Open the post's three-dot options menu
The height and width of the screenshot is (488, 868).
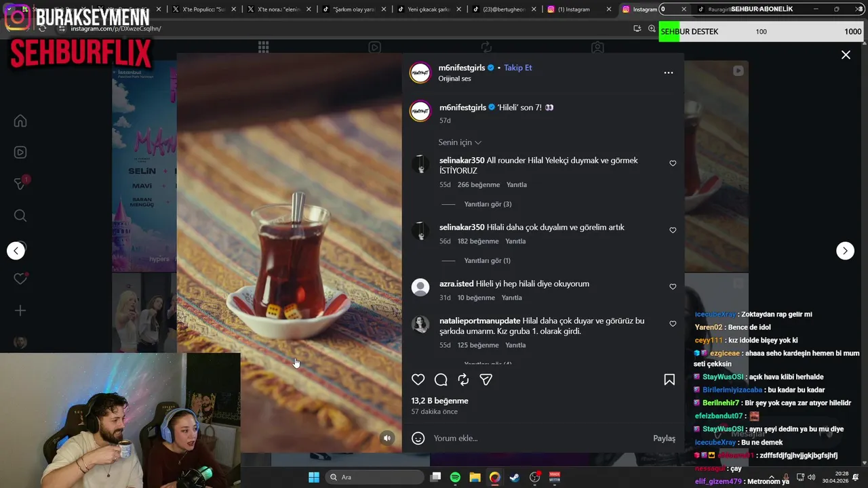click(x=669, y=73)
